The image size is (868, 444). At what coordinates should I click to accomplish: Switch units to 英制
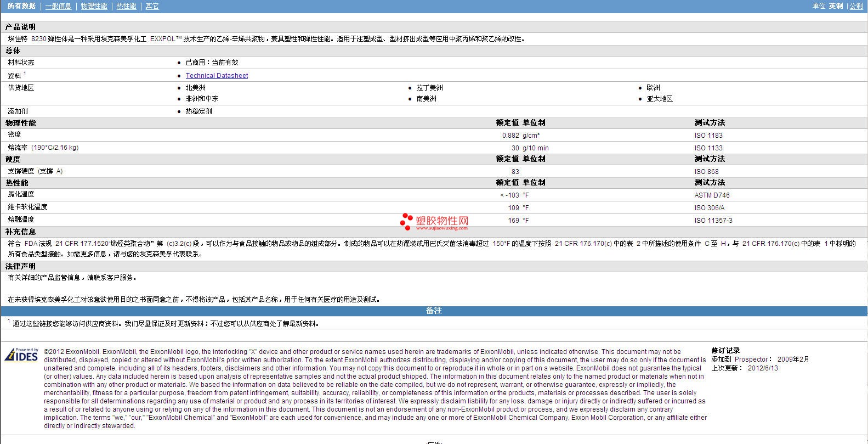pos(836,6)
